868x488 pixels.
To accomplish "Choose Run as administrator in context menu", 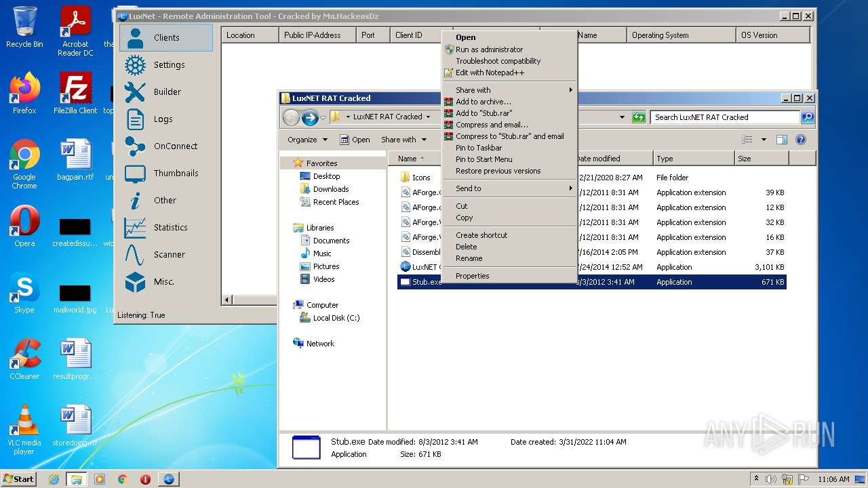I will pyautogui.click(x=509, y=49).
